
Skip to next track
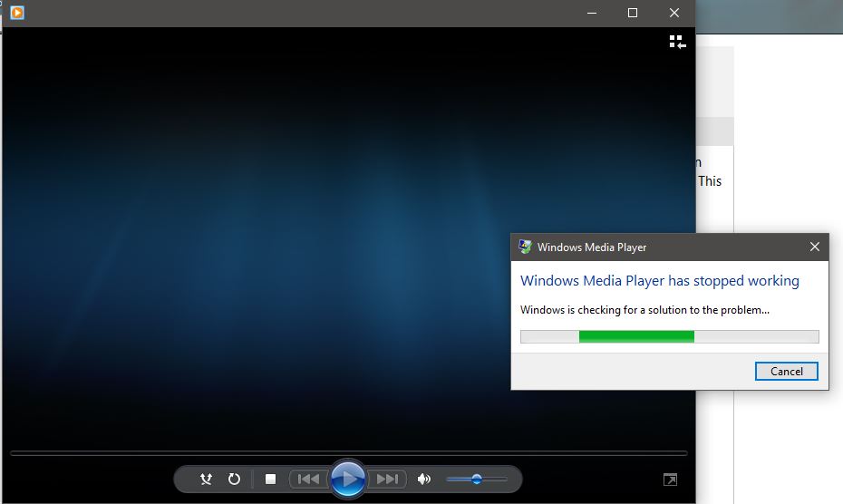pyautogui.click(x=387, y=479)
